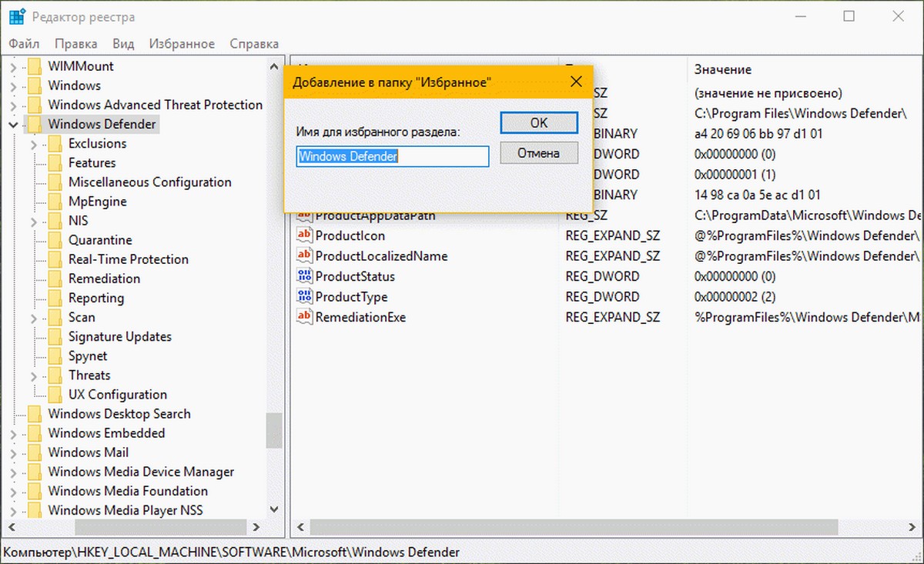Open the Файл menu
This screenshot has height=564, width=924.
pyautogui.click(x=25, y=44)
